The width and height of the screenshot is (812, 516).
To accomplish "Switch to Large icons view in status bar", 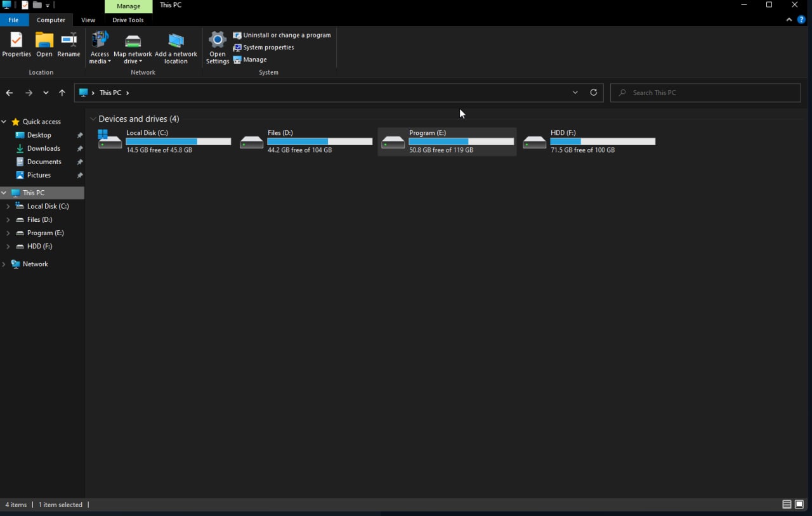I will 799,505.
